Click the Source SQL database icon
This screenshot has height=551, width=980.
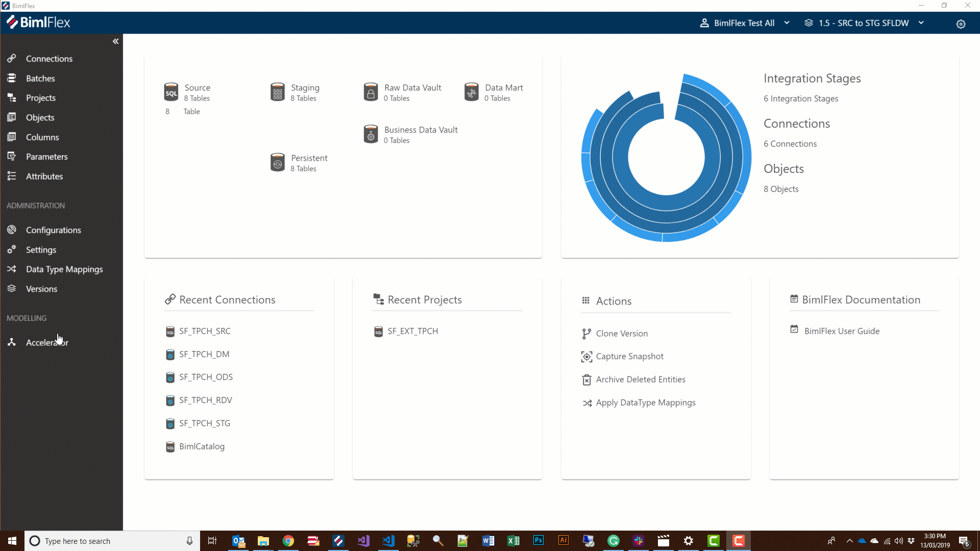point(171,92)
